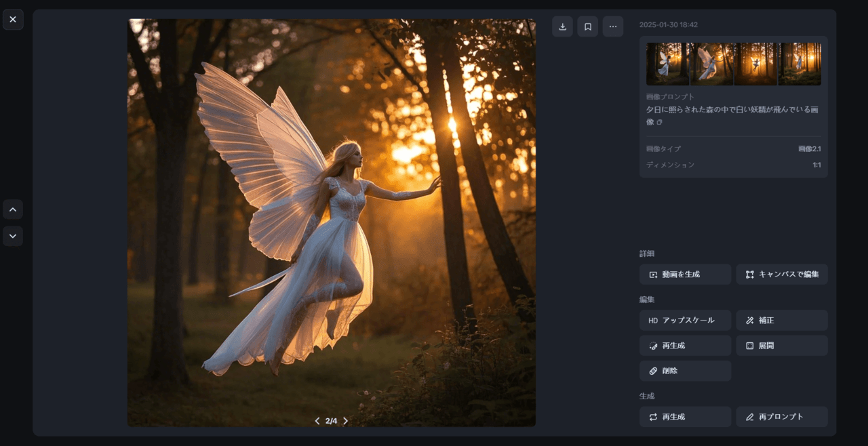Select the second fairy thumbnail
The image size is (868, 446).
tap(711, 64)
